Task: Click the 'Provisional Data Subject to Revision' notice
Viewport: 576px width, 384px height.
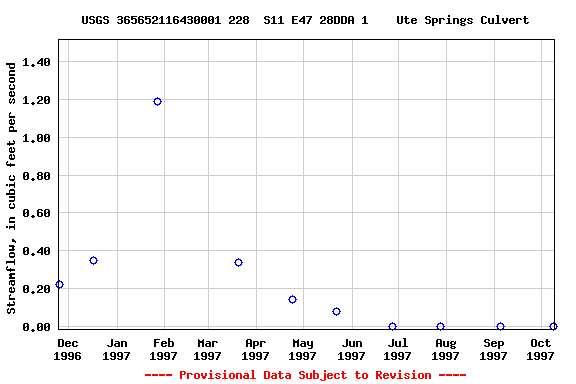Action: pos(305,375)
